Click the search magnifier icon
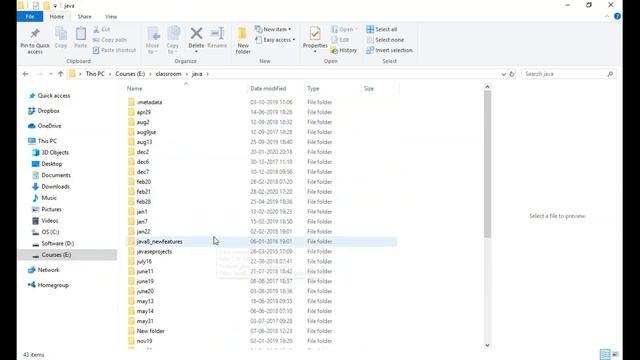Viewport: 640px width, 360px height. coord(610,74)
